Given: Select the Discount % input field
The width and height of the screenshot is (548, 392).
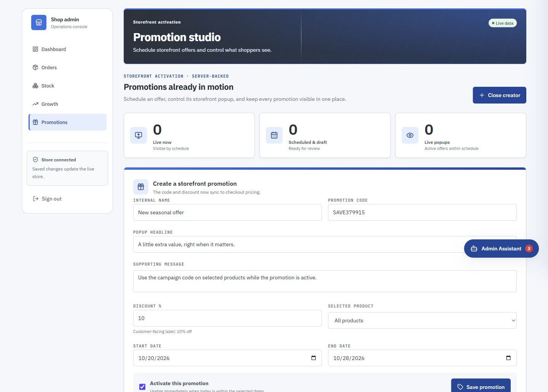Looking at the screenshot, I should (x=228, y=318).
